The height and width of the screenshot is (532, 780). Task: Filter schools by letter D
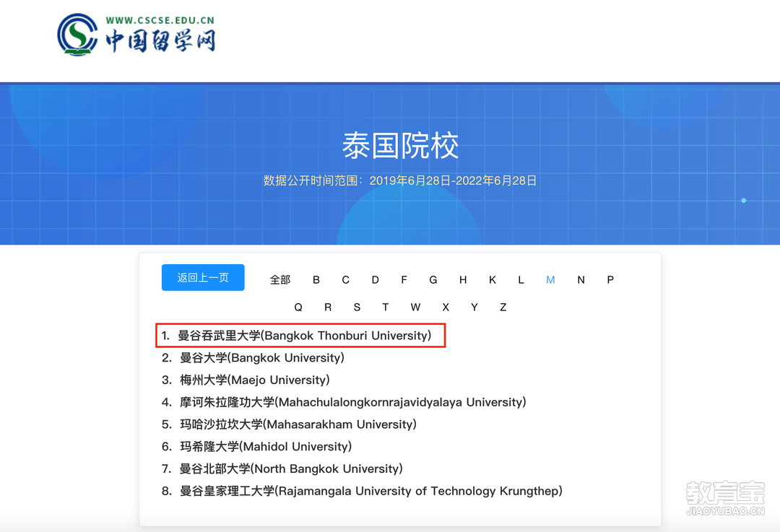click(375, 280)
